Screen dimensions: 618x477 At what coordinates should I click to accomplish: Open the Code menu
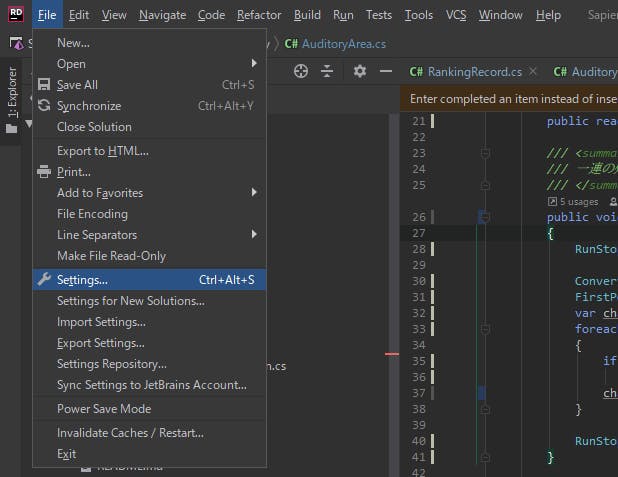click(x=211, y=15)
